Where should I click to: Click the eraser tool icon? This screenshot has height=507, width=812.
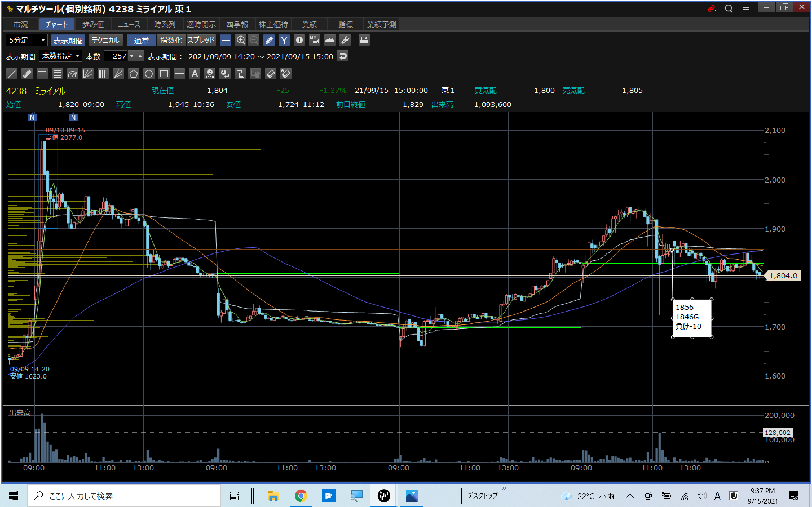click(270, 74)
